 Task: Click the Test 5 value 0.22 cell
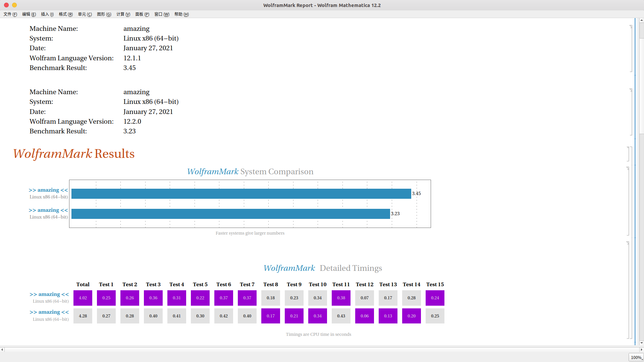[200, 298]
